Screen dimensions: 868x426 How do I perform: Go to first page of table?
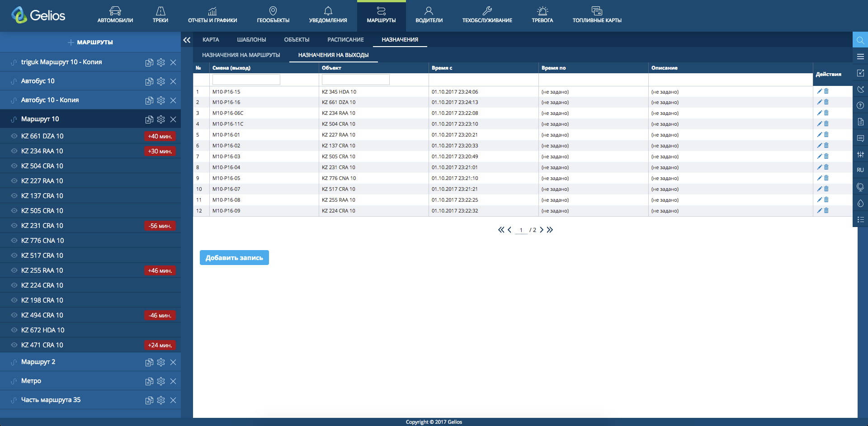[x=501, y=230]
